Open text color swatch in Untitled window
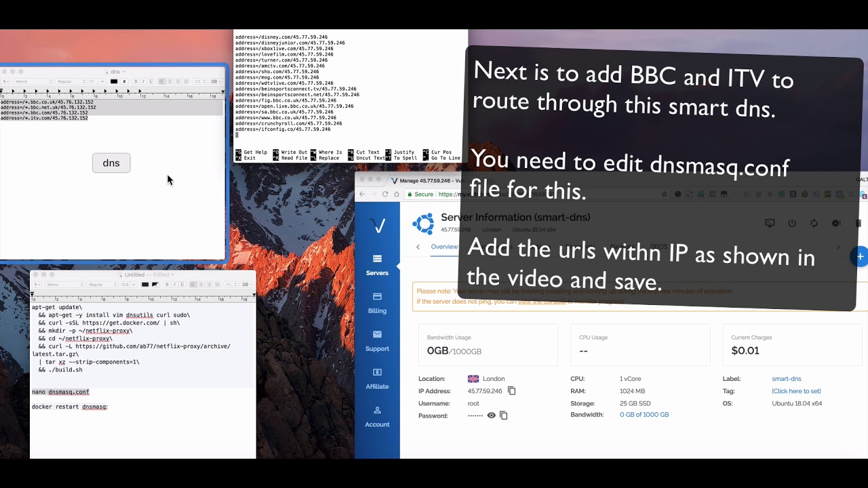The image size is (868, 488). click(145, 285)
